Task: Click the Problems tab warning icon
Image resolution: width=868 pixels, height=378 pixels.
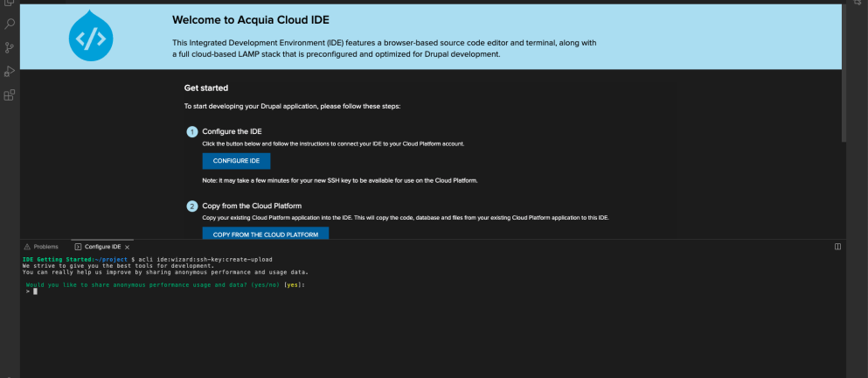Action: pyautogui.click(x=28, y=247)
